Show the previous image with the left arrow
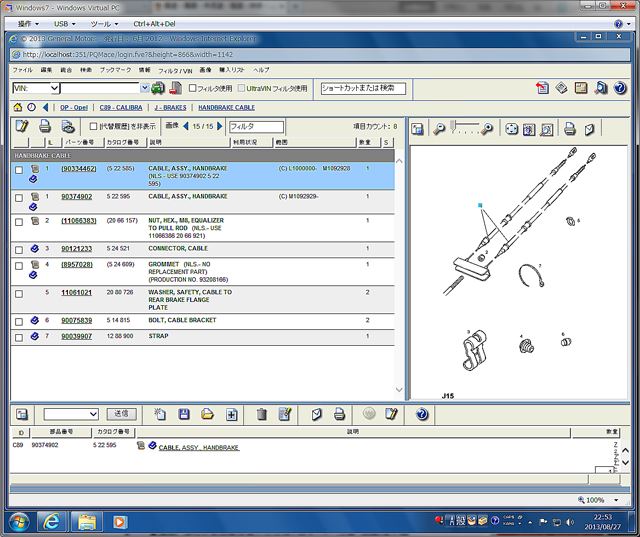640x537 pixels. pyautogui.click(x=186, y=126)
